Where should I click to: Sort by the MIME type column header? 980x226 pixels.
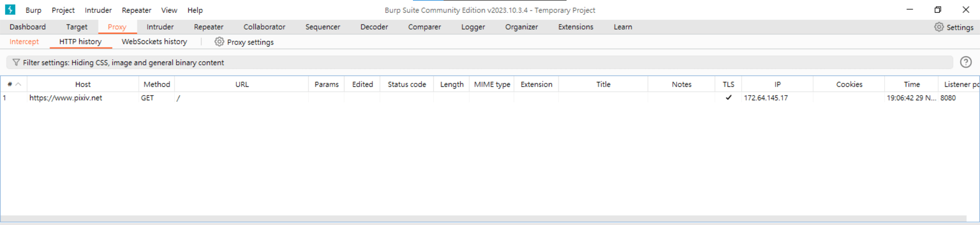point(492,84)
